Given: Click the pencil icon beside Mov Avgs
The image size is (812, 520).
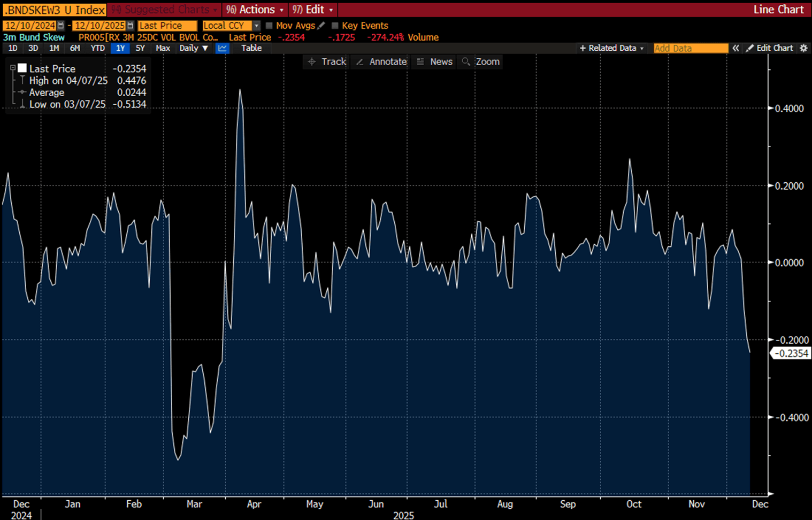Looking at the screenshot, I should coord(321,26).
